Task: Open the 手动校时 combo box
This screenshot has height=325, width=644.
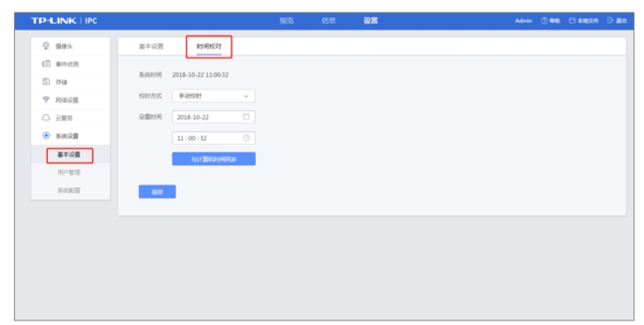Action: (x=213, y=96)
